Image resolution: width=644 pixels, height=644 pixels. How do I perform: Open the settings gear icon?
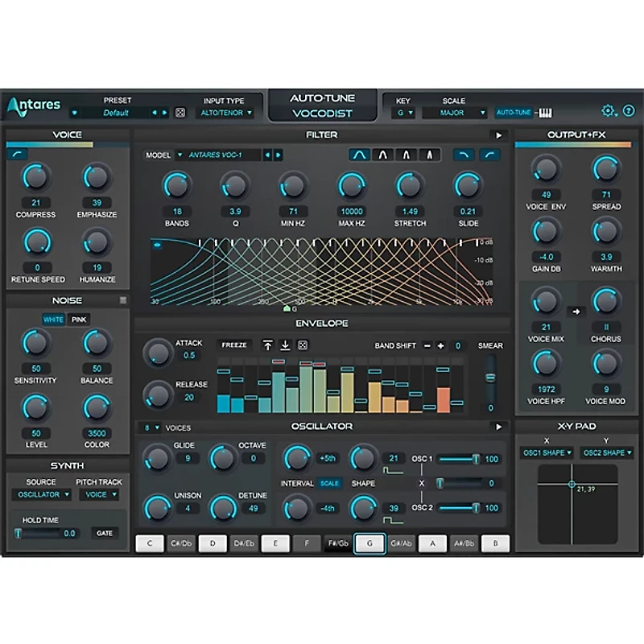click(609, 110)
